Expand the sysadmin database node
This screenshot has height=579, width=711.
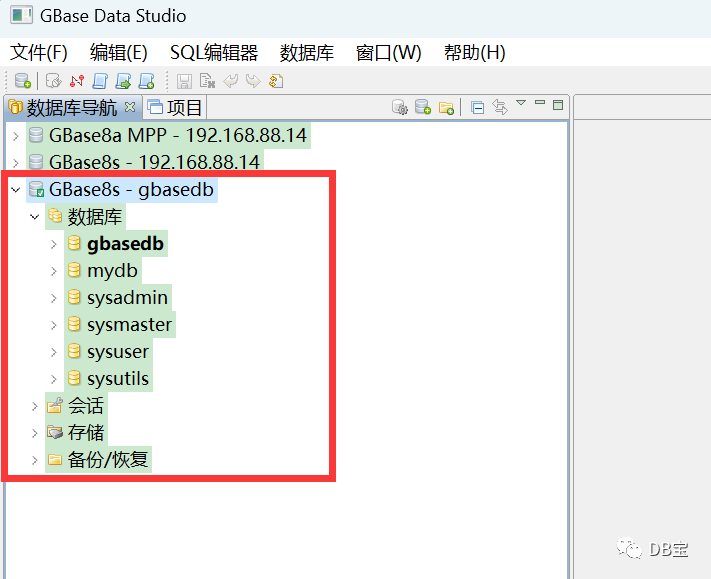tap(54, 298)
